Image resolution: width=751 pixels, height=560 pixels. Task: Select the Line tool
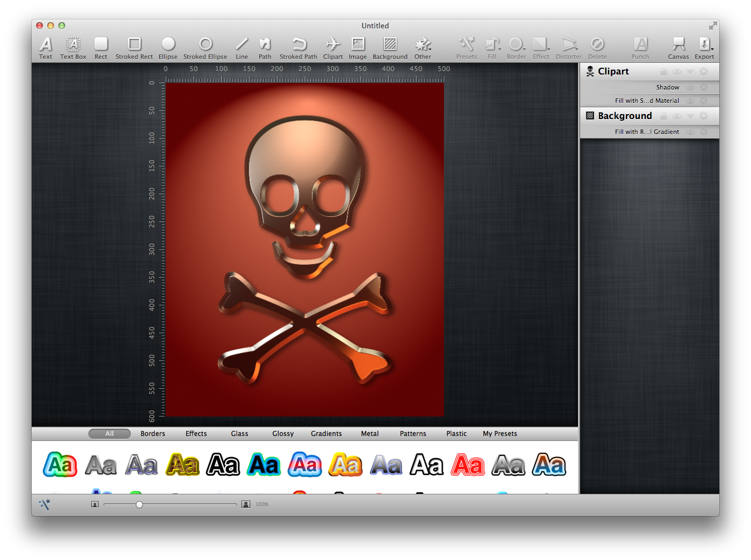(x=241, y=47)
